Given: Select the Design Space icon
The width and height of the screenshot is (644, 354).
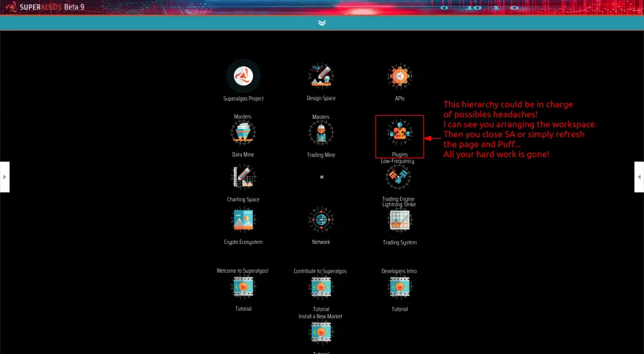Looking at the screenshot, I should (x=321, y=76).
